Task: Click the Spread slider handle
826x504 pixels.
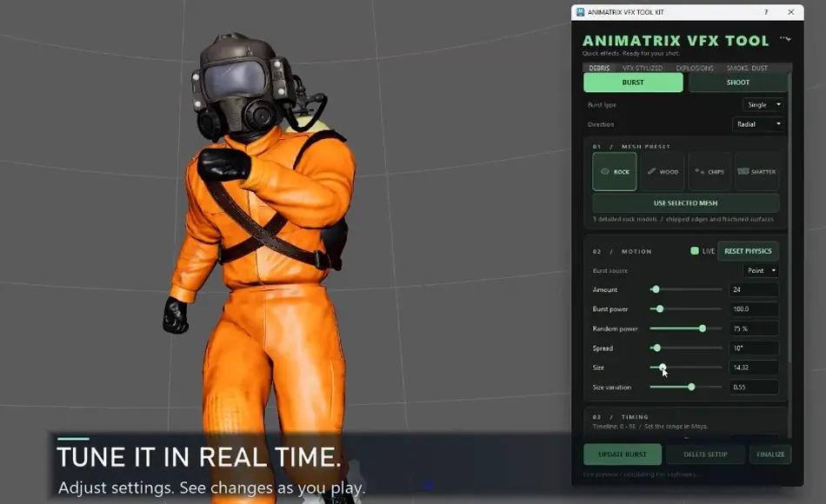Action: pyautogui.click(x=656, y=348)
